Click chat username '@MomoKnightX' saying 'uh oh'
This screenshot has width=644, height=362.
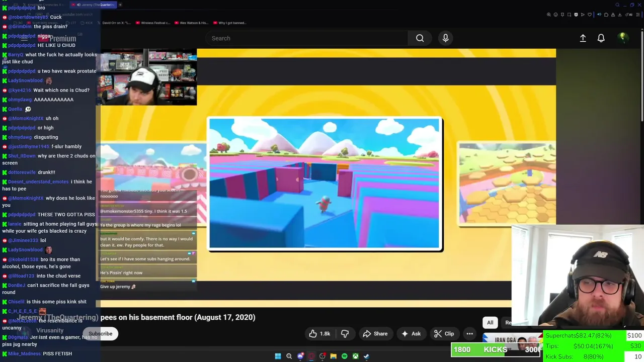click(26, 118)
